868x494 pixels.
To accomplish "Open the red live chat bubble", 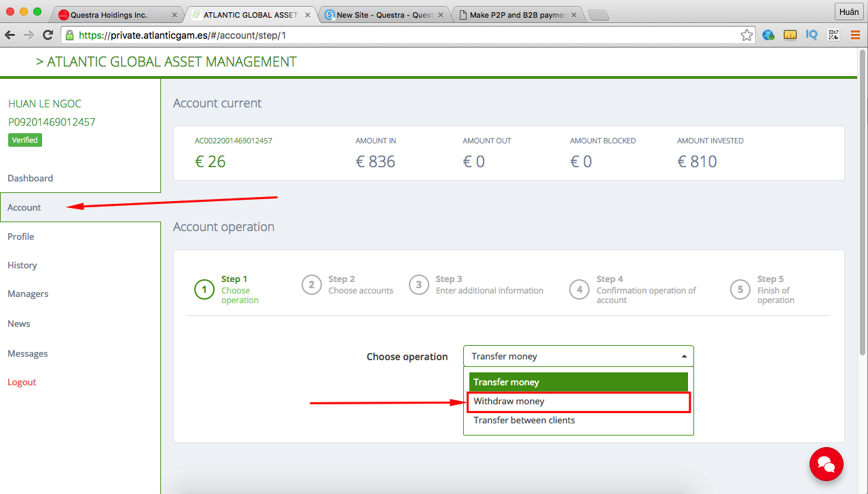I will pyautogui.click(x=826, y=464).
